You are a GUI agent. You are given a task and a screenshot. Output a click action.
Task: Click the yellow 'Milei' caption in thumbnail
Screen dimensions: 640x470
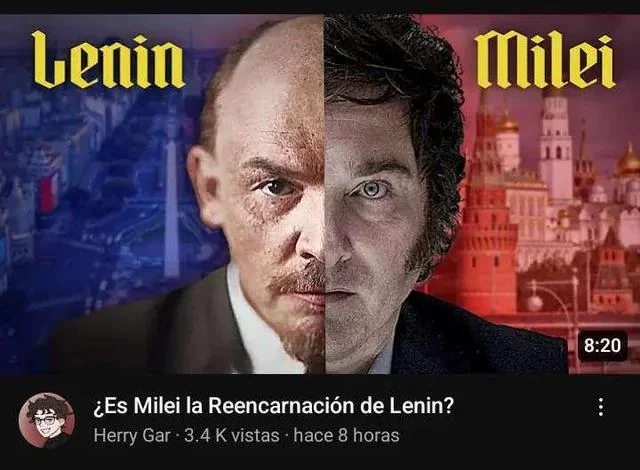(546, 60)
